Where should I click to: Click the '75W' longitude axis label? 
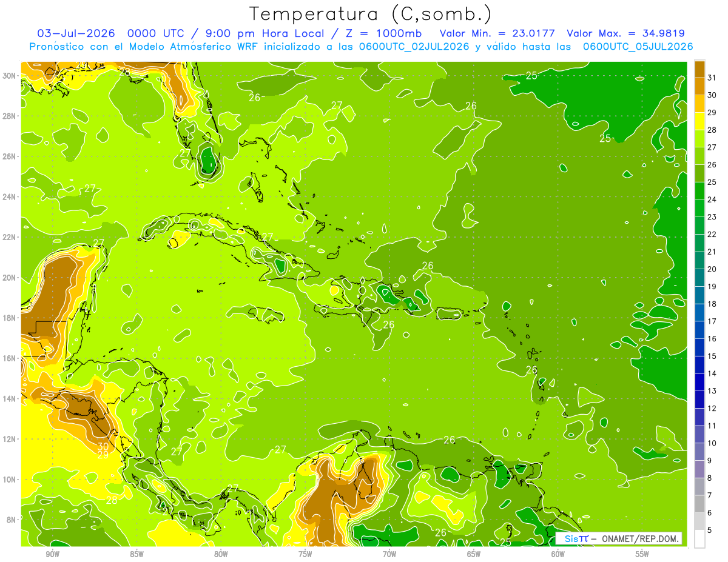(305, 554)
